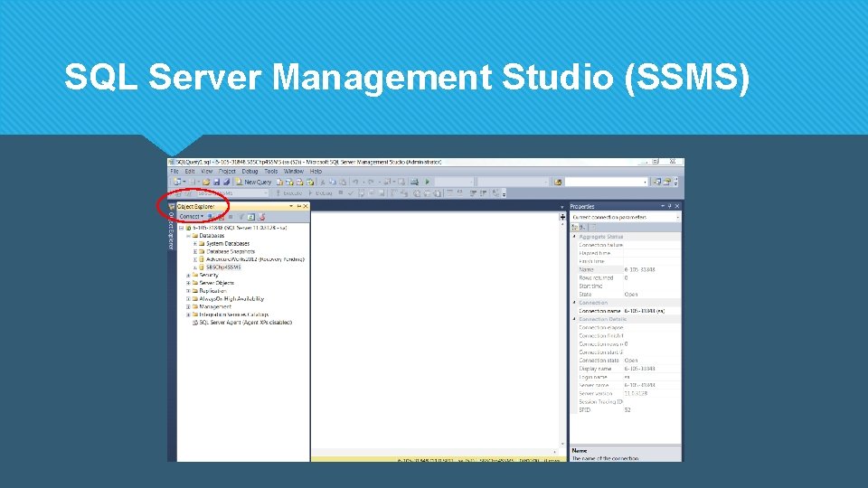
Task: Click the Activity Monitor icon in Object Explorer toolbar
Action: pyautogui.click(x=261, y=217)
